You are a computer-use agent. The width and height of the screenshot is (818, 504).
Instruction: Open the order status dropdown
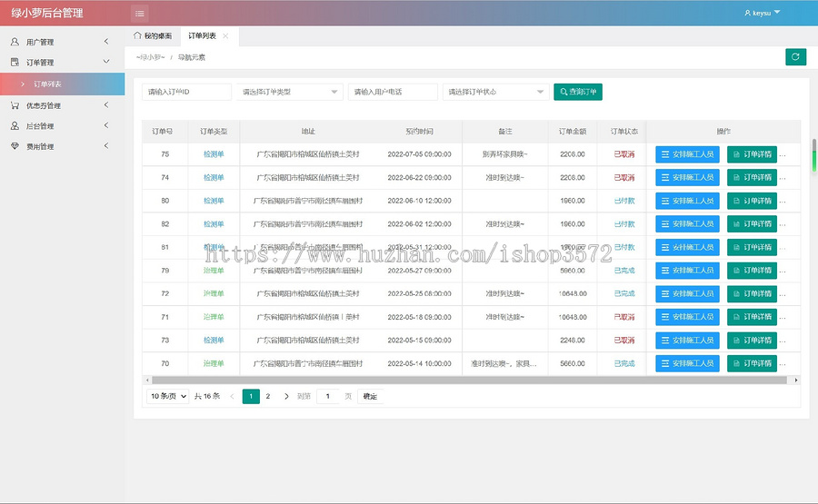click(x=495, y=92)
